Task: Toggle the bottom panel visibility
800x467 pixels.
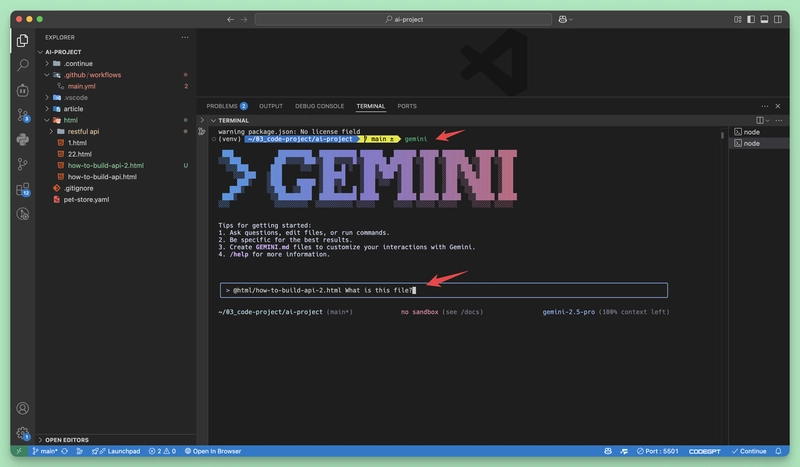Action: (764, 19)
